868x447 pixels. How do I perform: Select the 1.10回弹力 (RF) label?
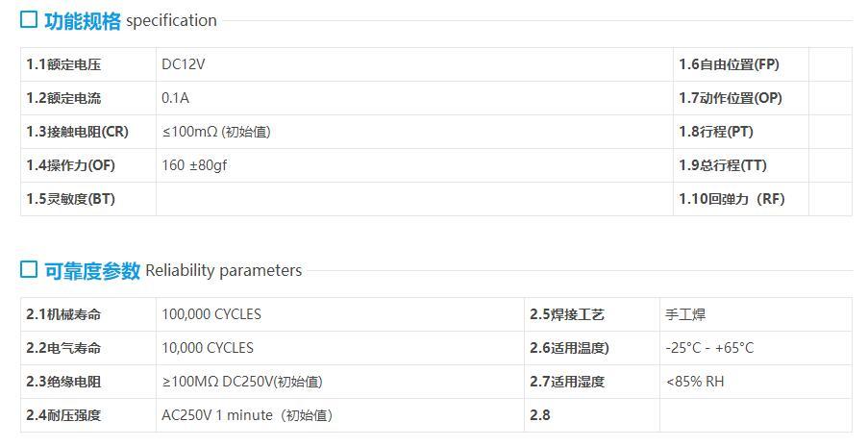click(732, 199)
